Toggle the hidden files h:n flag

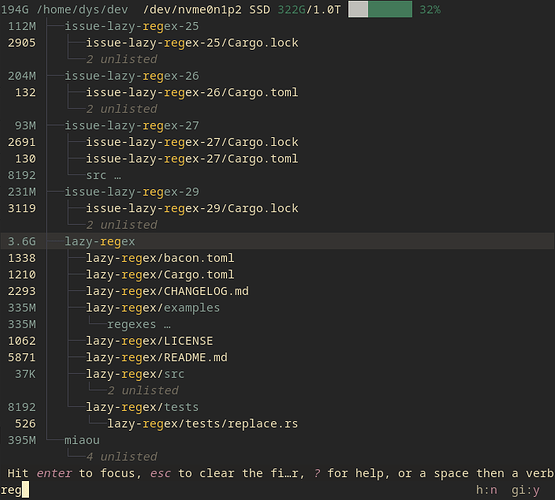pyautogui.click(x=486, y=490)
